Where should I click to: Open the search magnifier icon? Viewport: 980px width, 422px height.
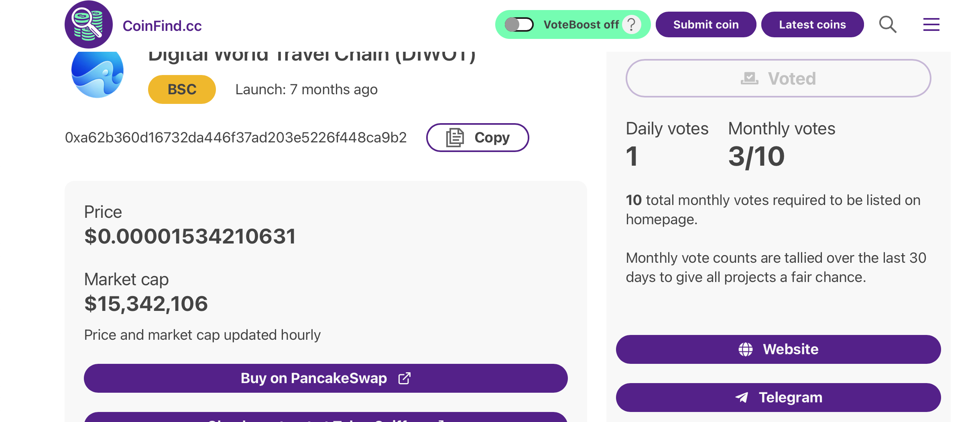[888, 24]
